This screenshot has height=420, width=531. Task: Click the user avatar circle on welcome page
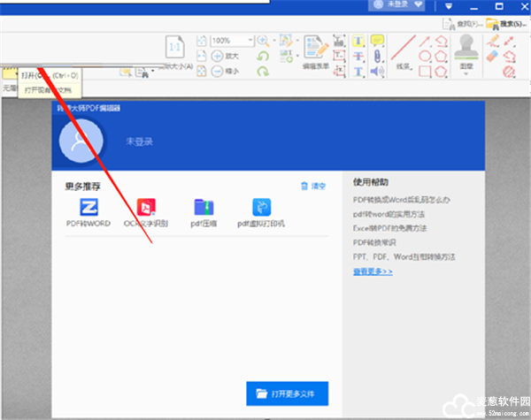coord(81,141)
